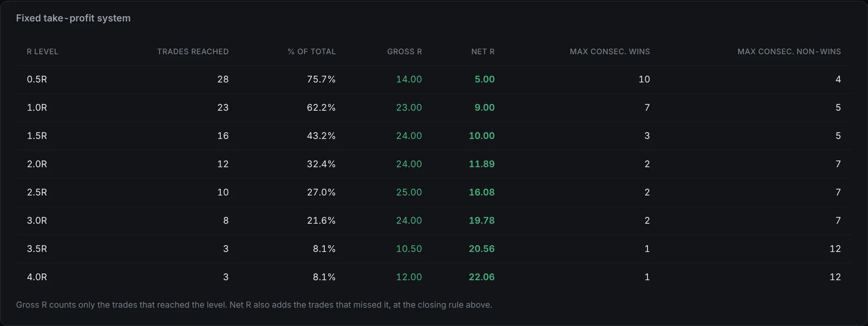Image resolution: width=868 pixels, height=326 pixels.
Task: Click net R value 22.06
Action: 482,277
